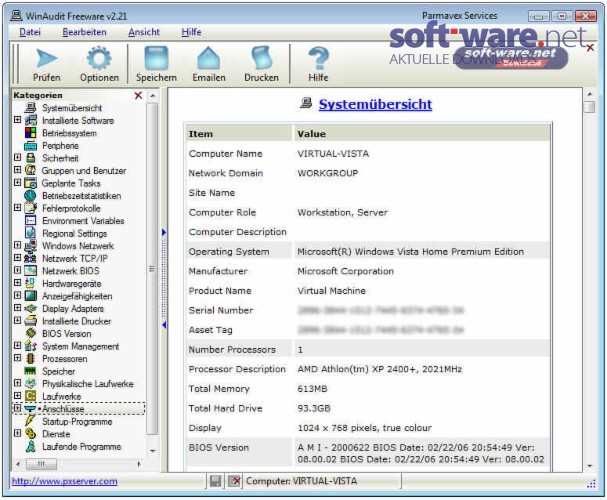Click the 613MB total memory value
The image size is (607, 500).
(x=312, y=389)
